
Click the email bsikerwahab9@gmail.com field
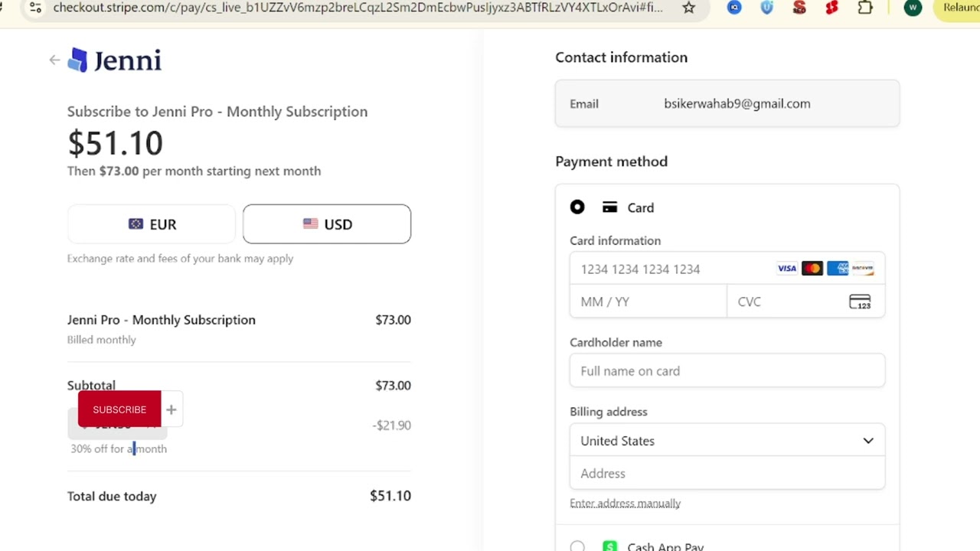[727, 103]
